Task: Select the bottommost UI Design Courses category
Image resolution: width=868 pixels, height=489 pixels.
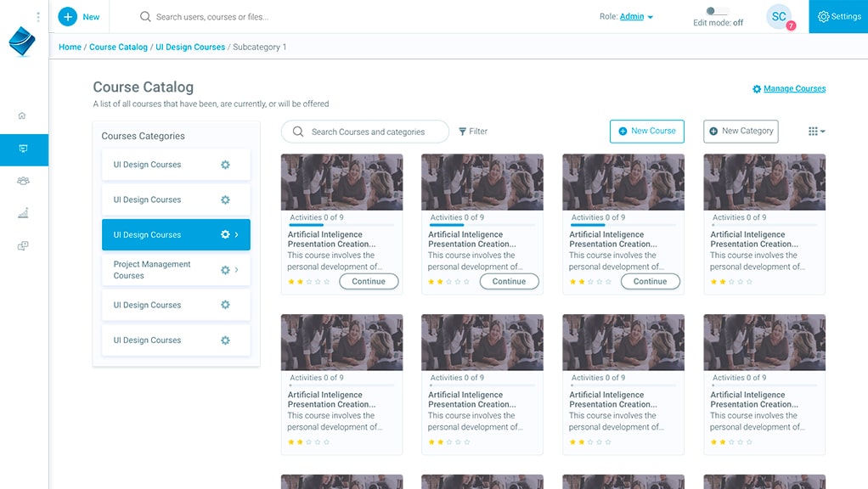Action: (176, 340)
